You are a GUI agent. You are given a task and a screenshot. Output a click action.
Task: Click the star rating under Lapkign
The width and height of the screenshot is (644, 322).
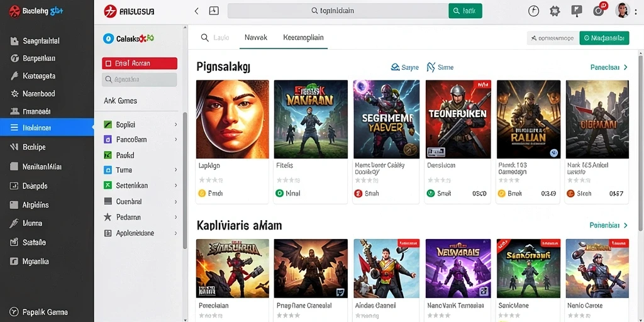pos(211,180)
